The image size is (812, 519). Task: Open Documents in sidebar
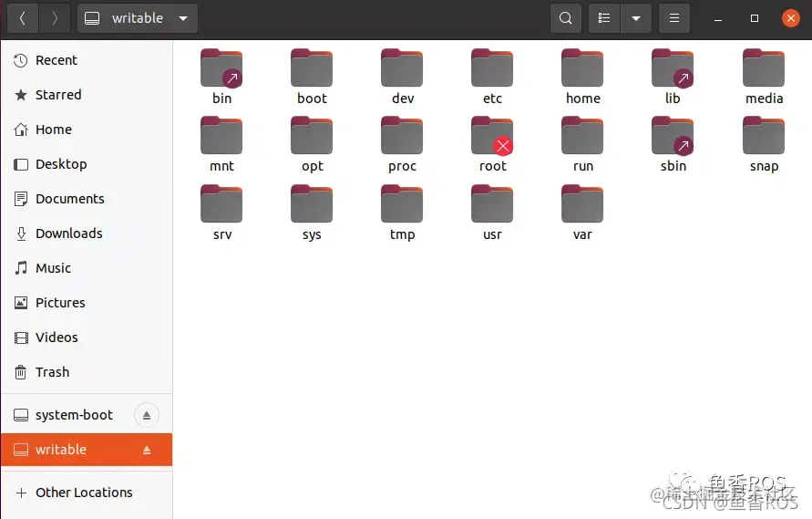click(x=87, y=199)
